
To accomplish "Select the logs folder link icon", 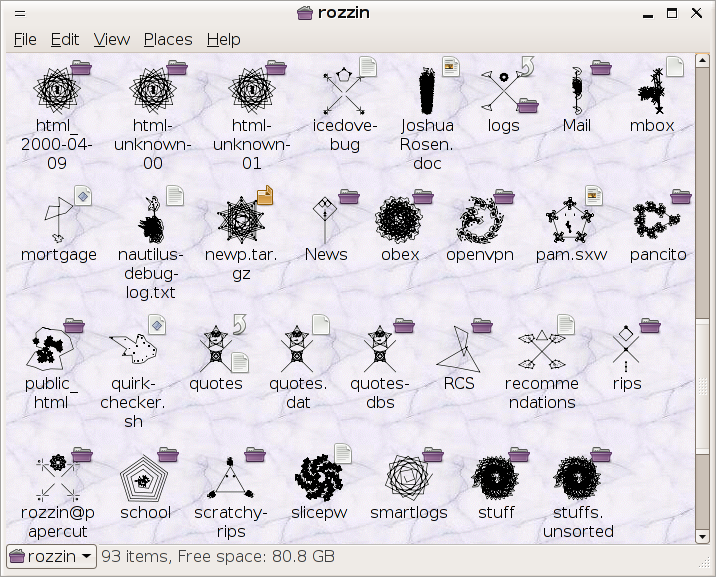I will pyautogui.click(x=503, y=91).
